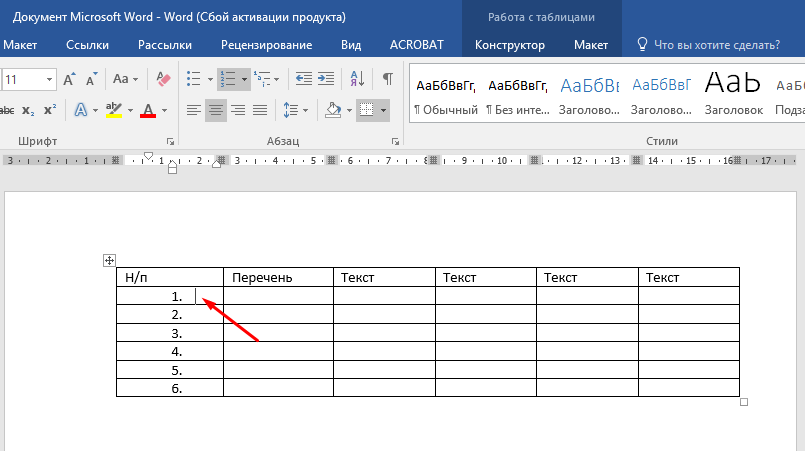
Task: Click the Перечень header cell
Action: click(x=278, y=277)
